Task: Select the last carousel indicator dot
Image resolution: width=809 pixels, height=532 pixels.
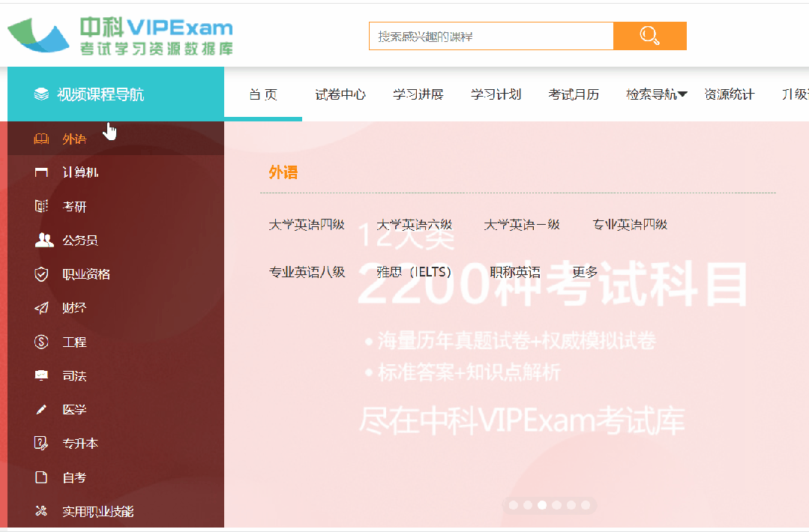Action: pyautogui.click(x=586, y=505)
